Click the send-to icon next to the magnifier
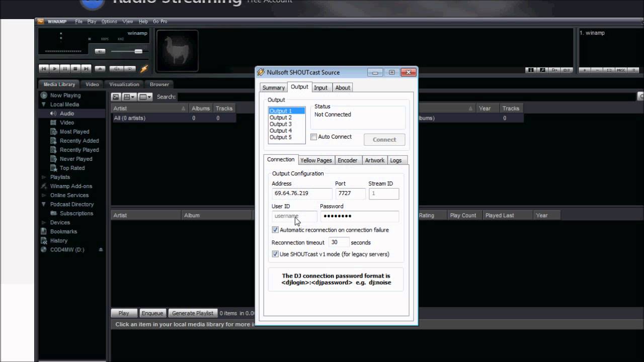The width and height of the screenshot is (644, 362). (554, 70)
